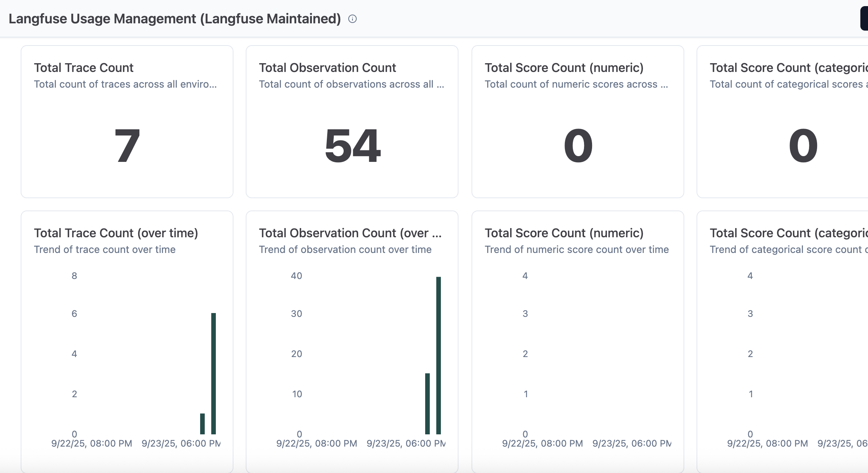Click the Total Trace Count value 7
This screenshot has height=473, width=868.
[127, 146]
